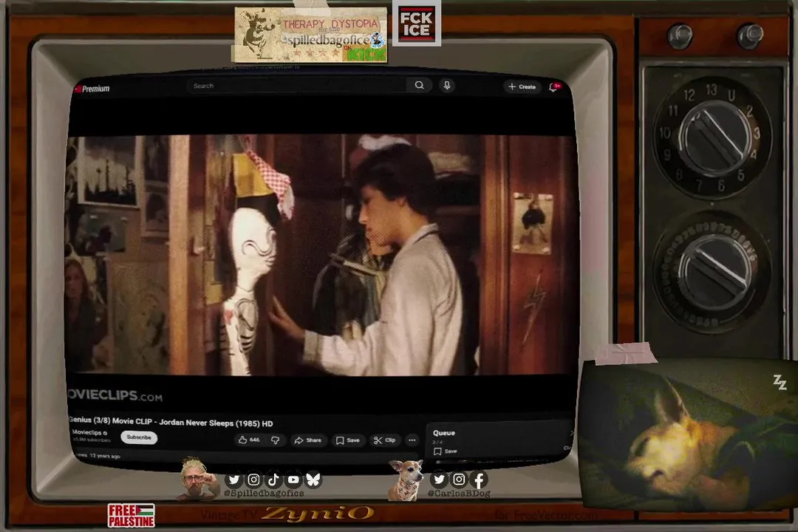Click the '@Spilledbagofice' handle text

coord(264,494)
